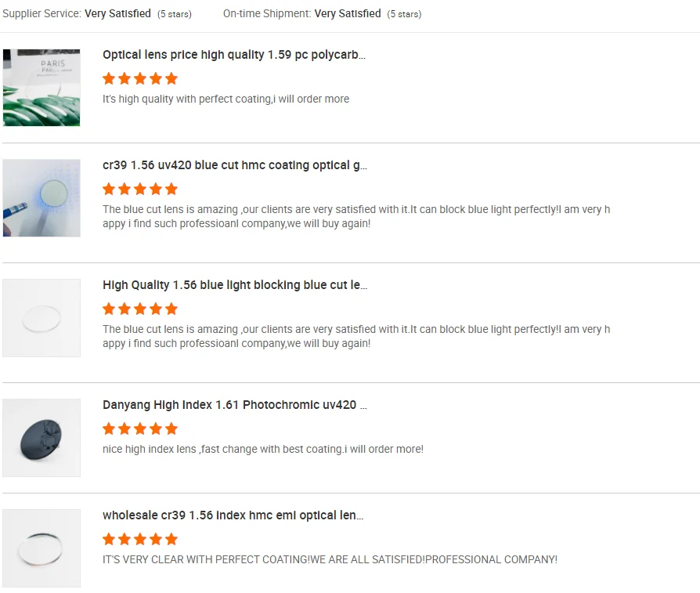Open the wholesale cr39 hmc lens thumbnail

click(41, 548)
